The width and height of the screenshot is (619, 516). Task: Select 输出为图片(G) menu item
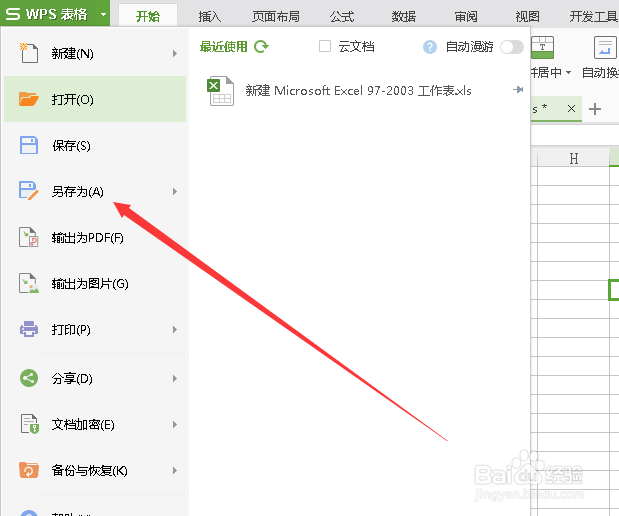(x=95, y=283)
